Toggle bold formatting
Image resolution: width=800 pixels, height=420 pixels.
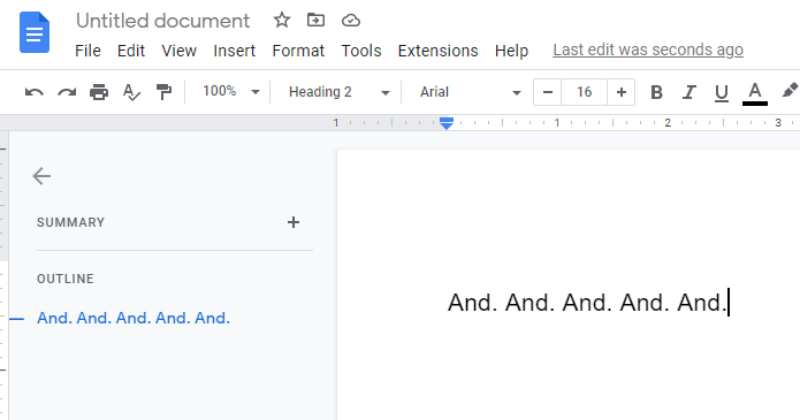tap(656, 92)
